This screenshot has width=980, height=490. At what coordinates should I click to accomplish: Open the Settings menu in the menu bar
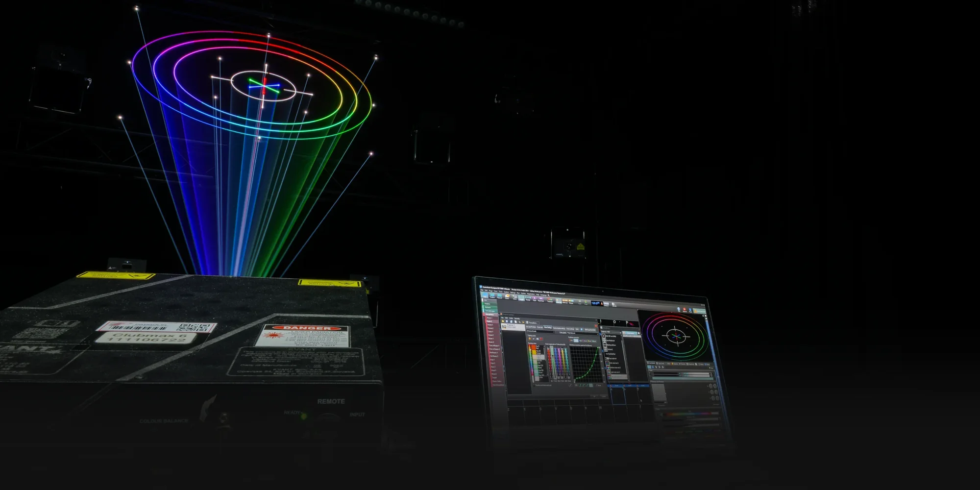click(512, 293)
